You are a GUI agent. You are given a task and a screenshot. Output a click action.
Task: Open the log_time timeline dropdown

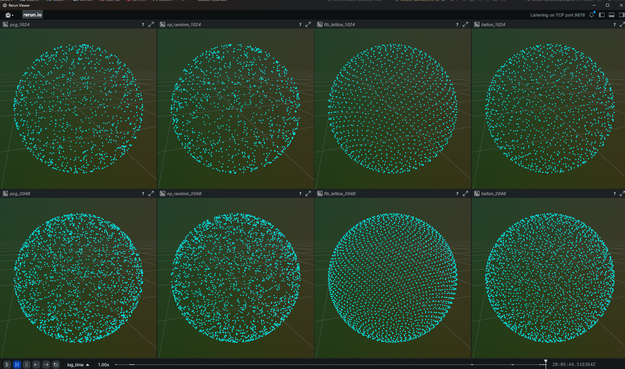[78, 365]
